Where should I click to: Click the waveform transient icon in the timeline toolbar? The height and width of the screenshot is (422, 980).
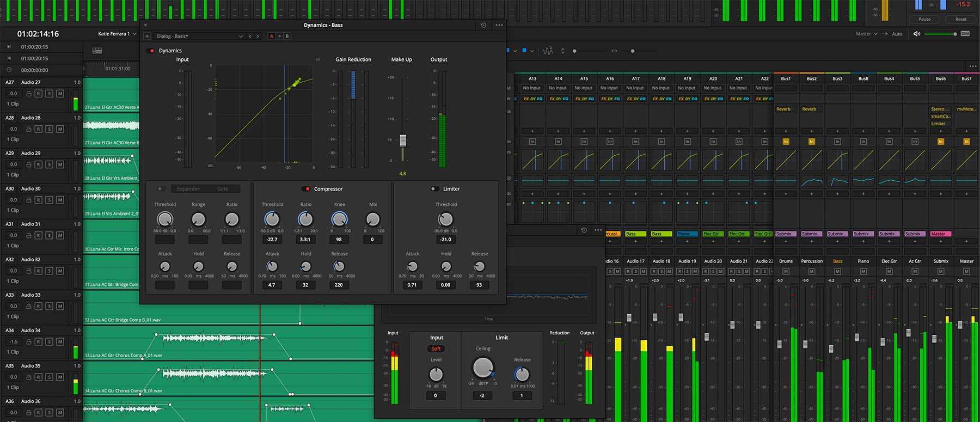click(x=548, y=51)
